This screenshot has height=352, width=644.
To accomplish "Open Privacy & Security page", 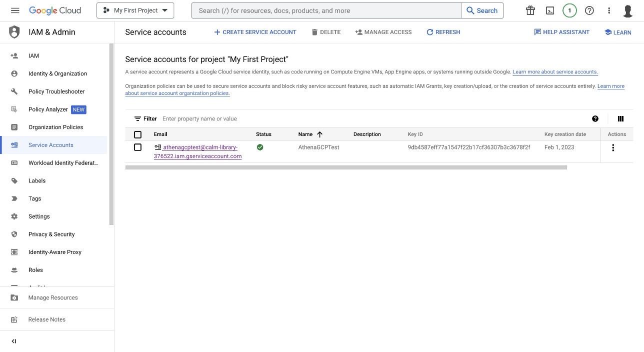I will coord(51,234).
